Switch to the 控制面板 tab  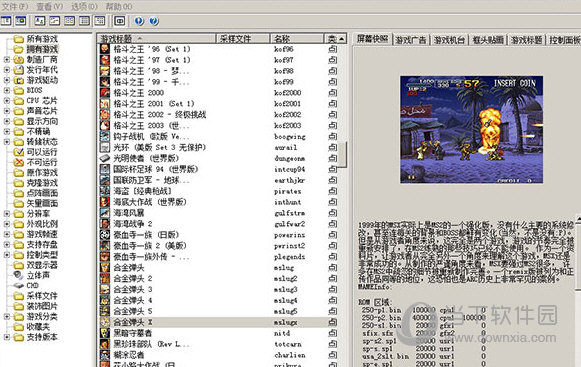(564, 40)
